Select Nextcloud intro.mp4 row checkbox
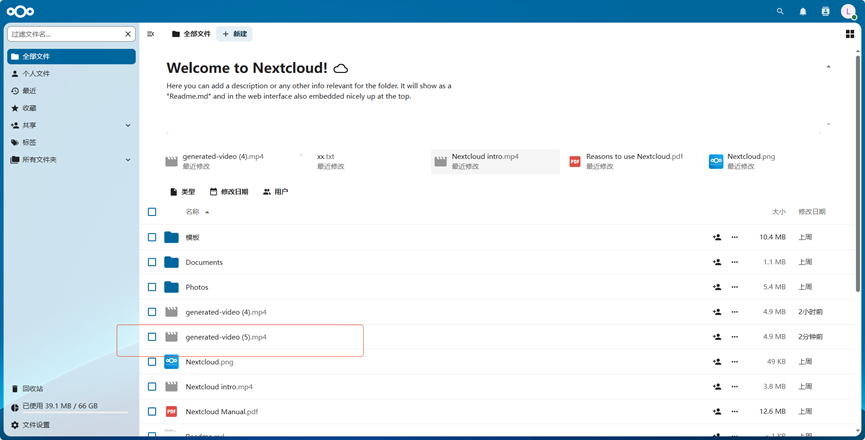The image size is (865, 440). (152, 387)
